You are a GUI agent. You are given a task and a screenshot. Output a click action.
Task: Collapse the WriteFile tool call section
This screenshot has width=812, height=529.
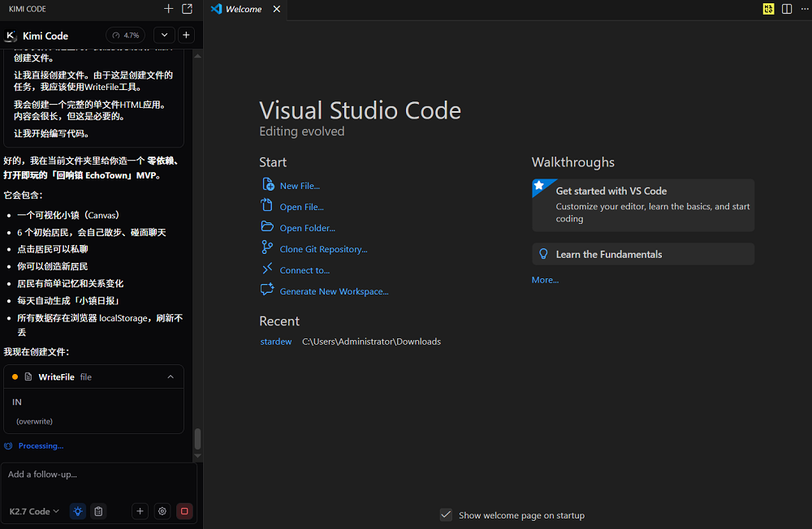tap(171, 376)
